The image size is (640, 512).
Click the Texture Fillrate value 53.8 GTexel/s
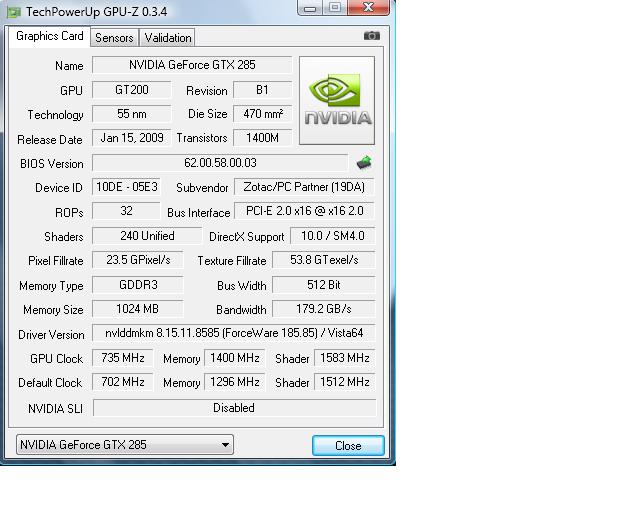(x=324, y=260)
